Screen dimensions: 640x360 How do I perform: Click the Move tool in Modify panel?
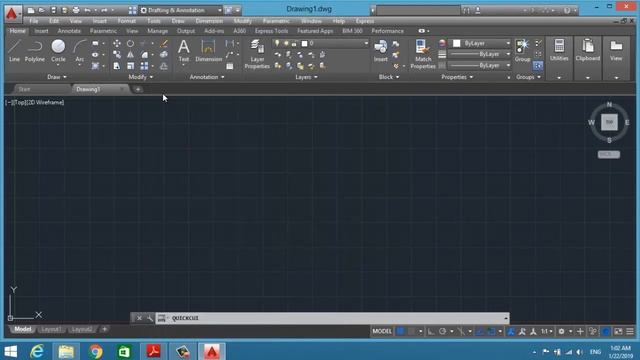[x=117, y=43]
